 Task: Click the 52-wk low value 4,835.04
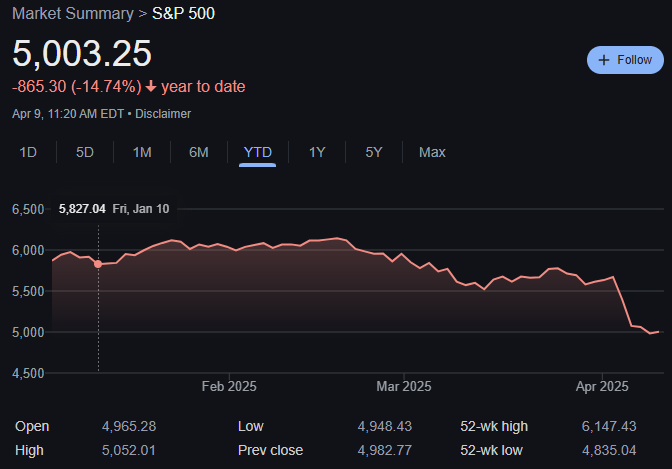609,451
